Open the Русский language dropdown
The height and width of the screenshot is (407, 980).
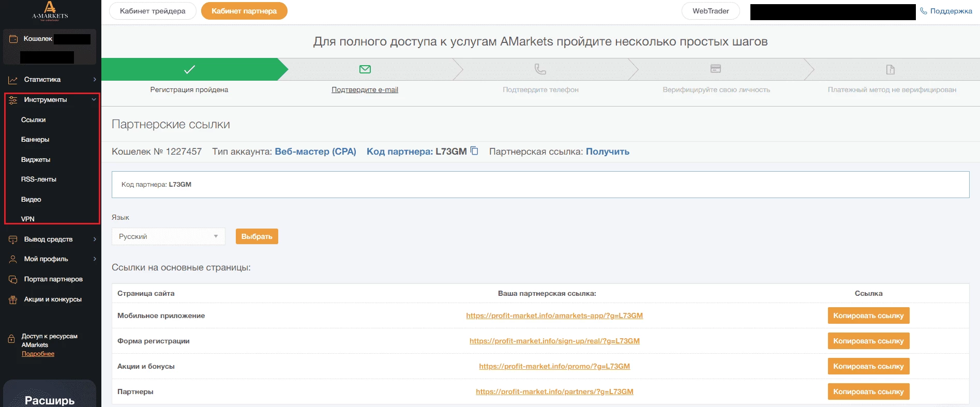click(168, 236)
